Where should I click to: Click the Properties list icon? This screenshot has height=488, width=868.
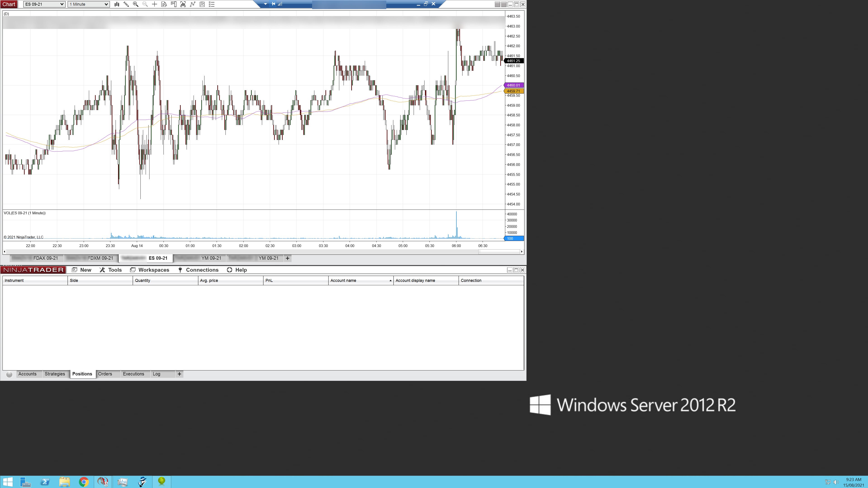click(x=212, y=4)
